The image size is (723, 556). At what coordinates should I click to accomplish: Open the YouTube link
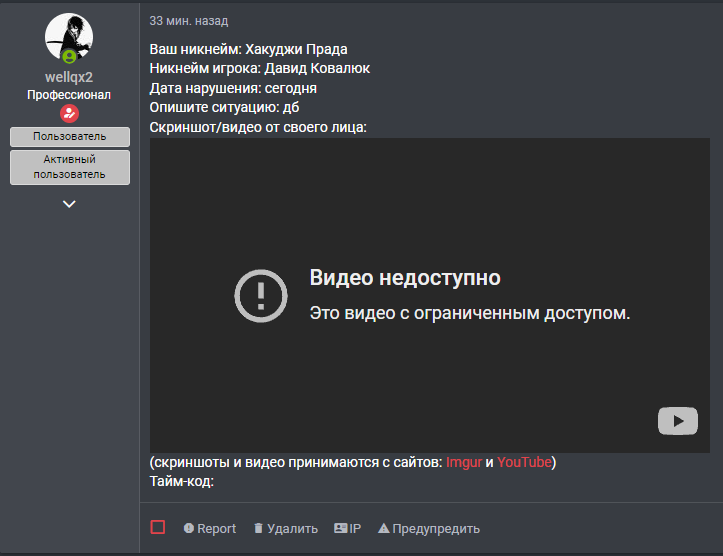pyautogui.click(x=524, y=462)
